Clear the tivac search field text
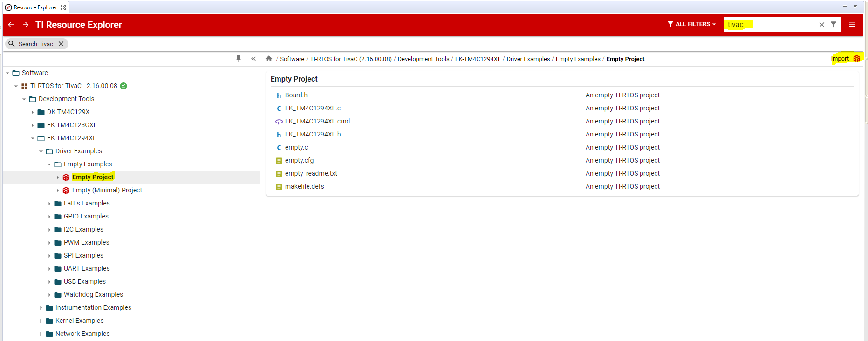The height and width of the screenshot is (341, 868). (822, 25)
